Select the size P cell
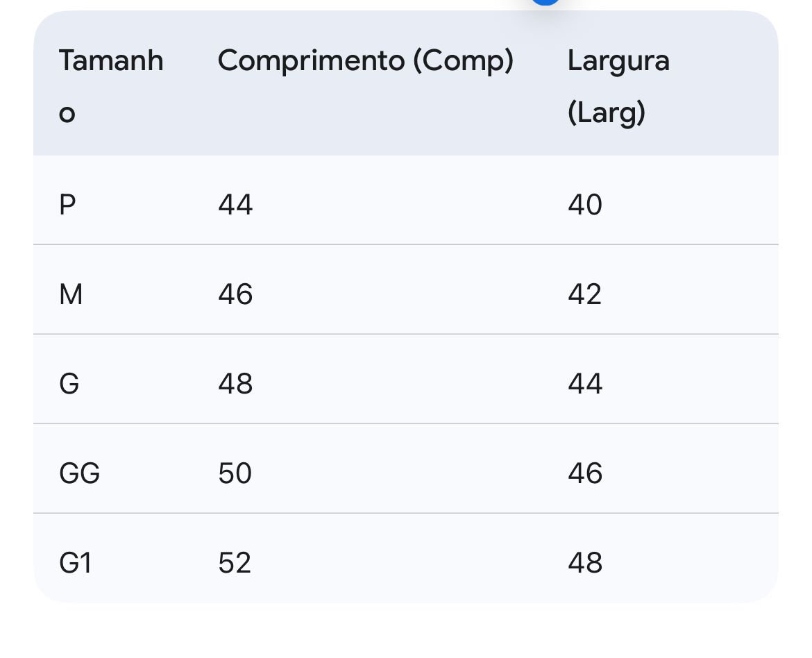Screen dimensions: 812x658 [67, 205]
